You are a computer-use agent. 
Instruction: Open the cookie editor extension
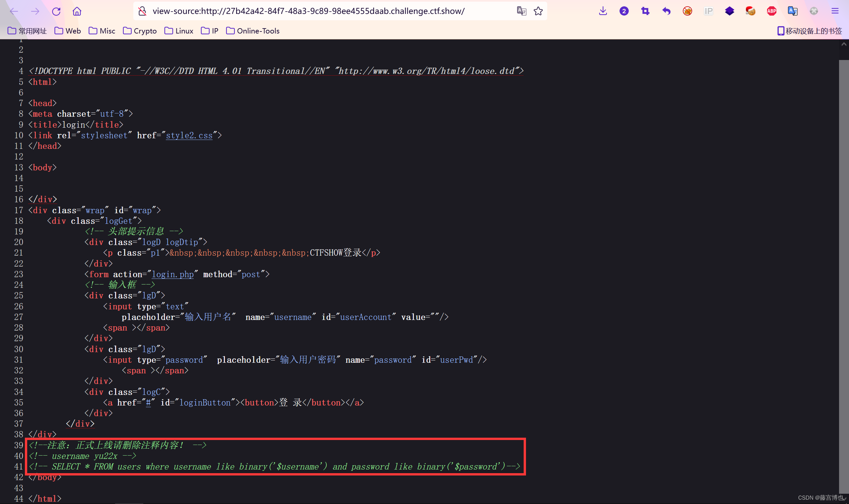tap(750, 11)
